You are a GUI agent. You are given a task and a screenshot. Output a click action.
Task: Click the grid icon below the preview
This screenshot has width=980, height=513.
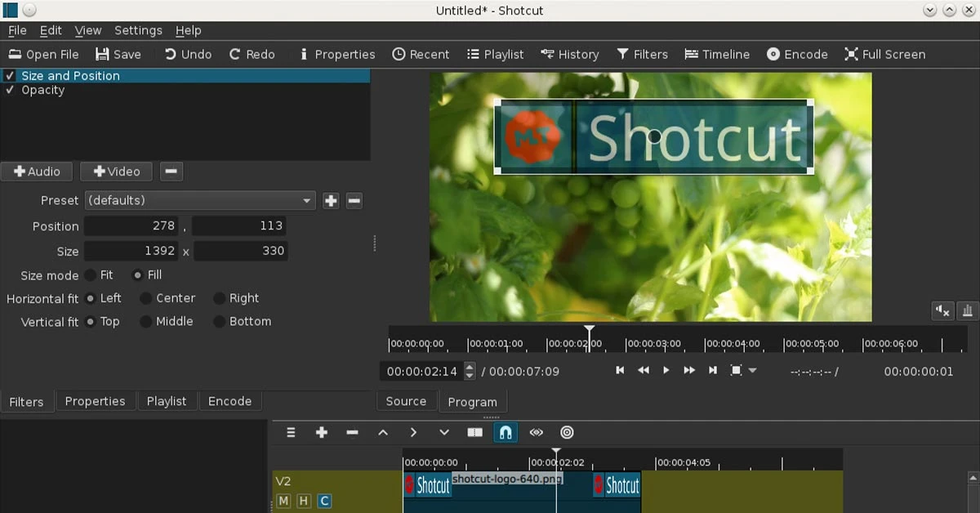pos(967,310)
